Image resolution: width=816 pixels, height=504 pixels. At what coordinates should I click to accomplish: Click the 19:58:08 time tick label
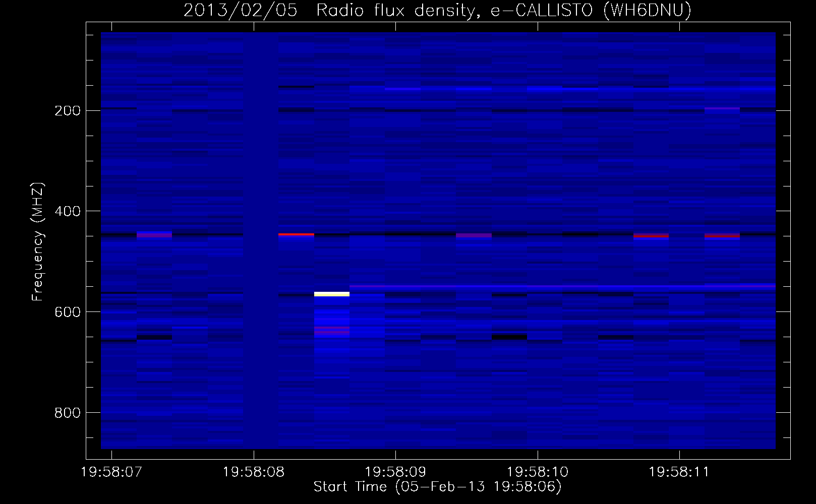click(x=254, y=472)
